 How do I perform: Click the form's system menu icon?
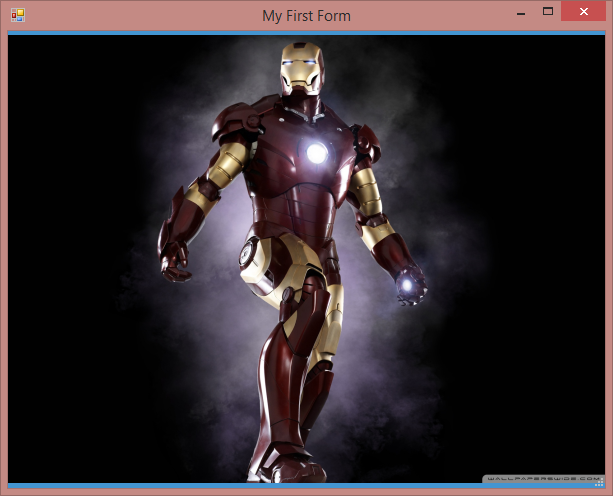point(17,15)
